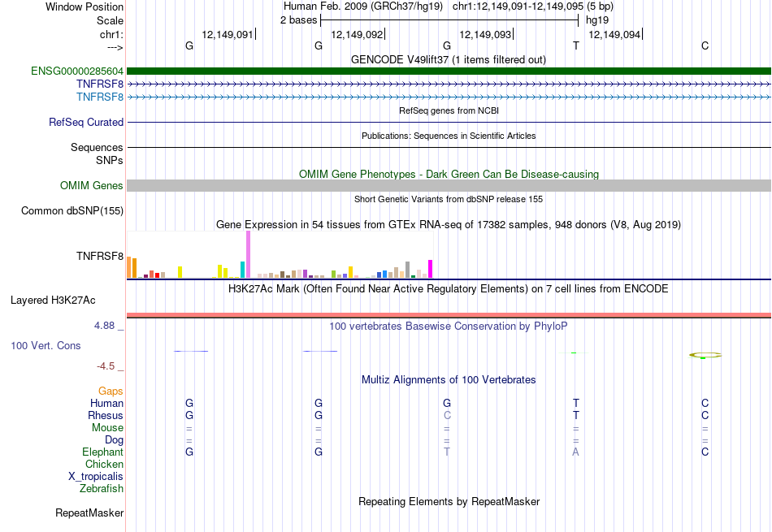Click the RefSeq Curated track label
The height and width of the screenshot is (532, 772).
[86, 122]
